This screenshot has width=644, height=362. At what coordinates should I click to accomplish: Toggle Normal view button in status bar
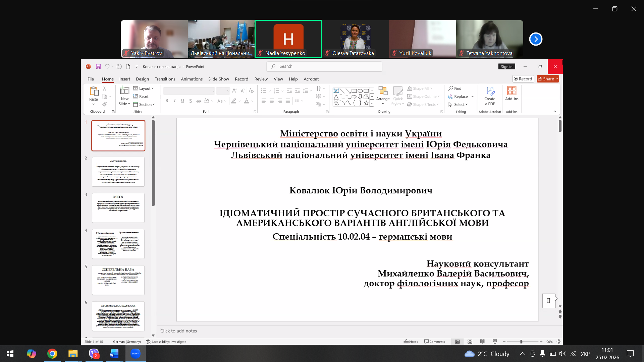click(x=457, y=342)
